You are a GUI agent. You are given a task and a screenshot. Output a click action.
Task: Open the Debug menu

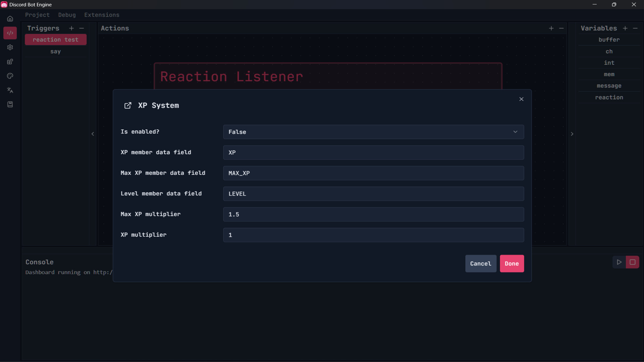click(67, 15)
